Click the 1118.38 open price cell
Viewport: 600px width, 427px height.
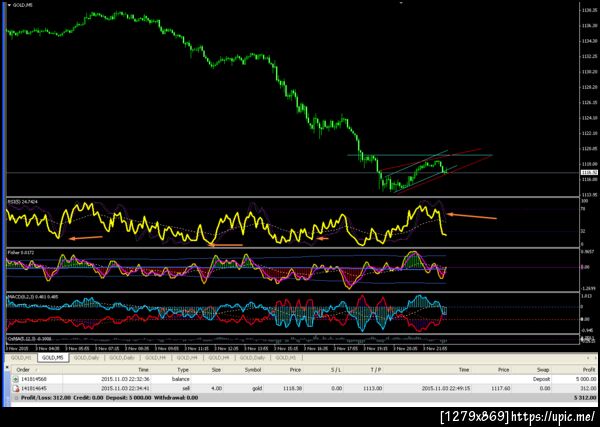click(x=291, y=388)
